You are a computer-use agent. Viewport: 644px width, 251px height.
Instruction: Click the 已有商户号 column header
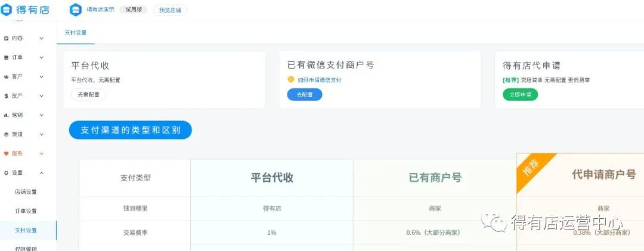point(435,178)
